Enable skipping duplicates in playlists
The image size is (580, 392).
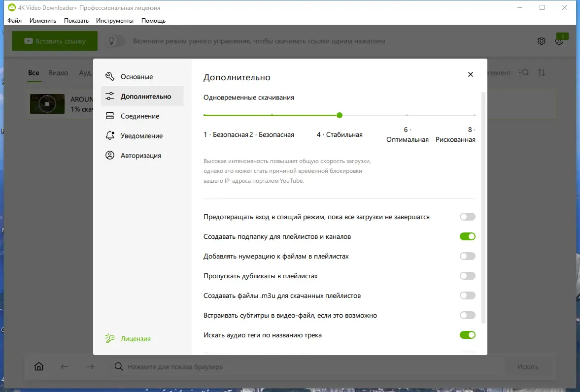(467, 276)
